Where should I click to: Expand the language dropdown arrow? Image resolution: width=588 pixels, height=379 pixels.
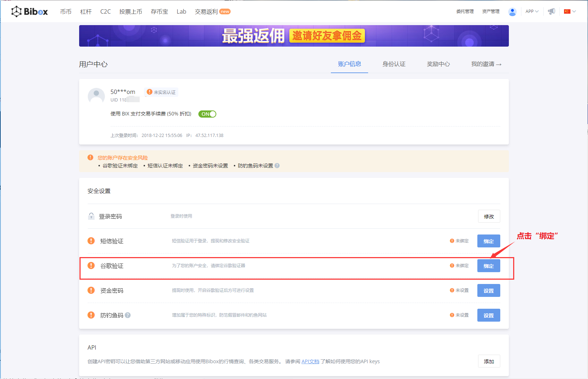pos(574,11)
